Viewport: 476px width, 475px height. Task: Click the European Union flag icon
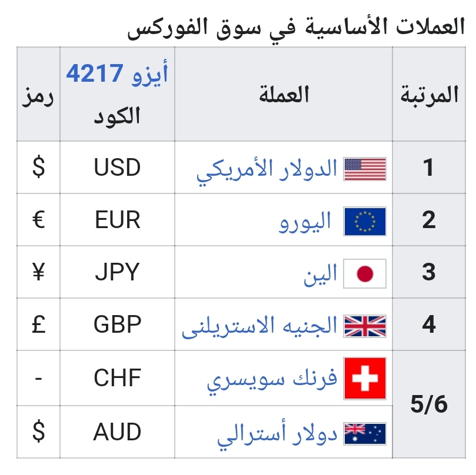pyautogui.click(x=365, y=221)
